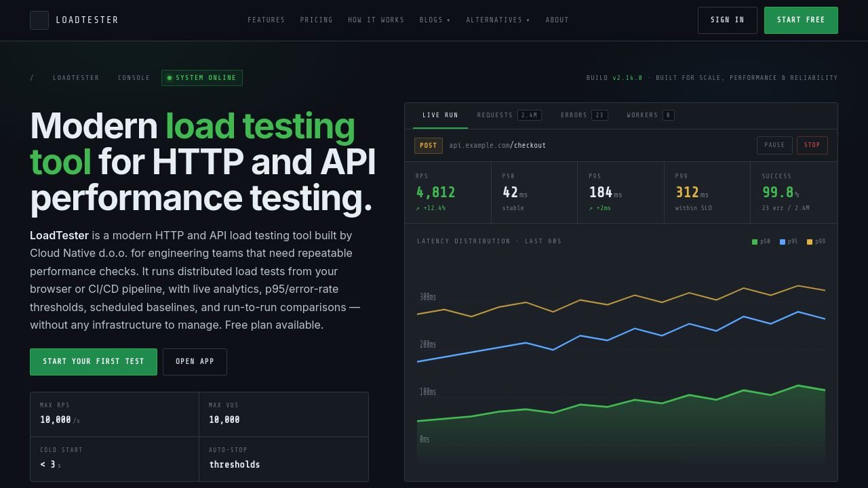Click the Start Free button
The height and width of the screenshot is (488, 868).
tap(801, 20)
